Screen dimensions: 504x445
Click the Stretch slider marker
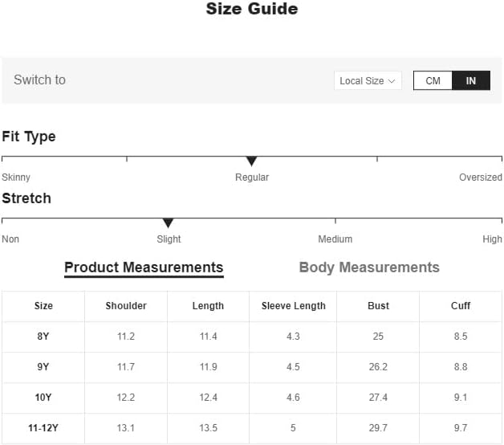point(168,223)
